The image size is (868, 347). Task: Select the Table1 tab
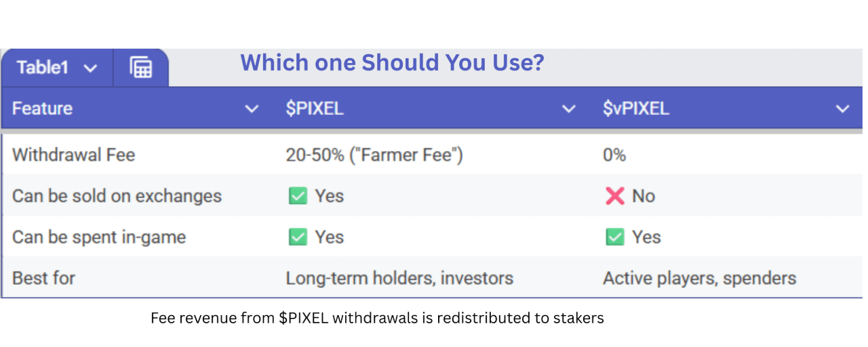pos(43,68)
